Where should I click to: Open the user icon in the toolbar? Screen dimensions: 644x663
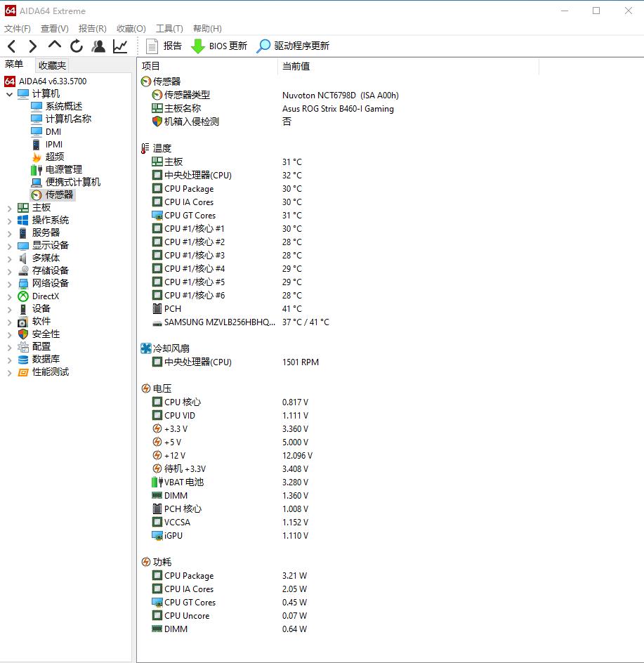[98, 46]
